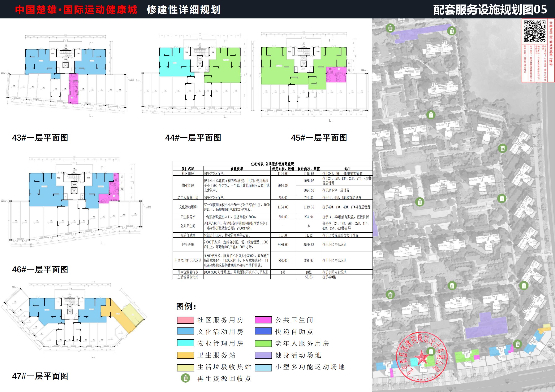The width and height of the screenshot is (555, 392).
Task: Click the bin icon overlapping the red round stamp
Action: 431,352
